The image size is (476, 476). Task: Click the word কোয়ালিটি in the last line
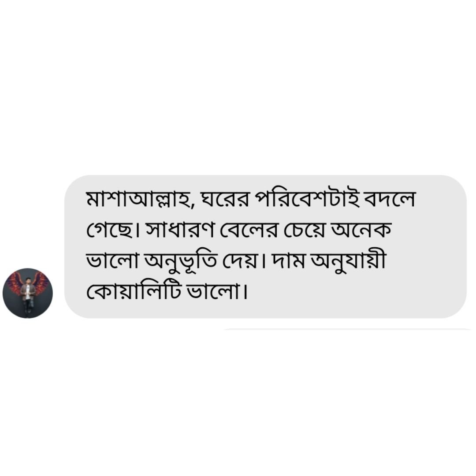pyautogui.click(x=134, y=291)
